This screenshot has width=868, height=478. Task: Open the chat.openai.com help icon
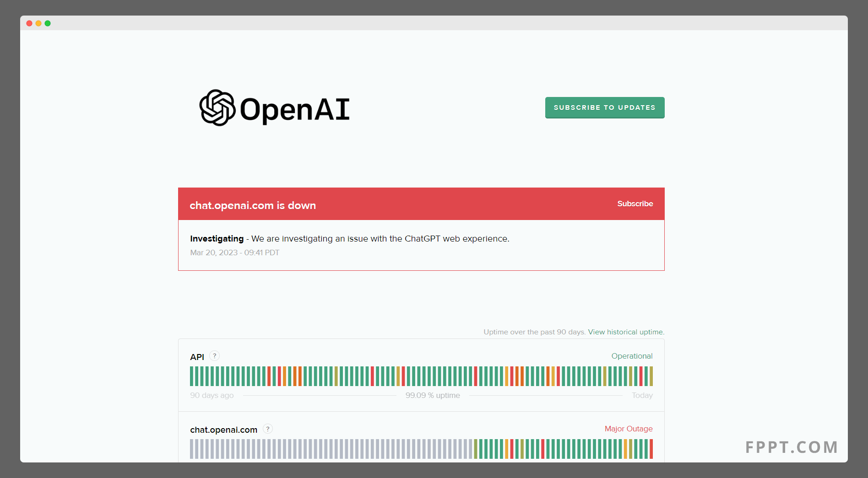(267, 429)
